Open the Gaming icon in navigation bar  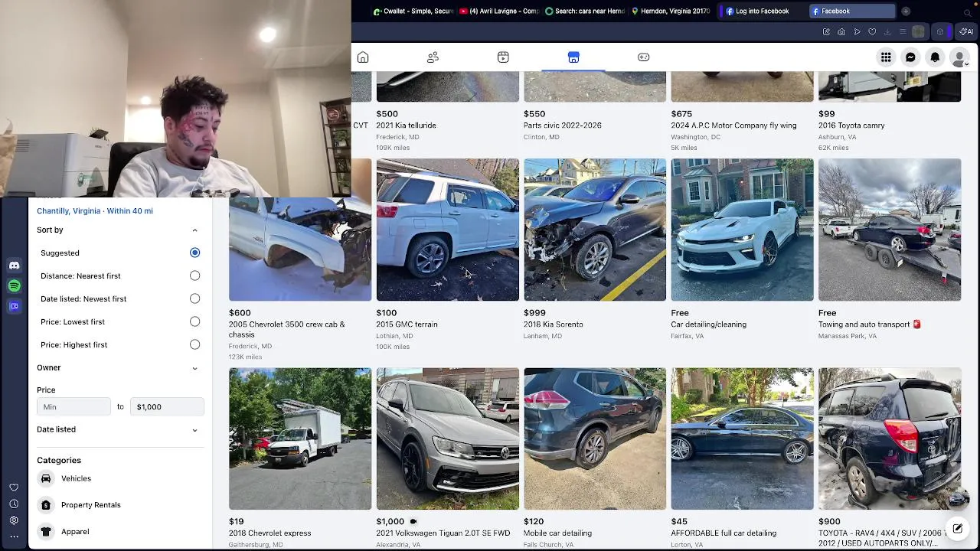644,57
